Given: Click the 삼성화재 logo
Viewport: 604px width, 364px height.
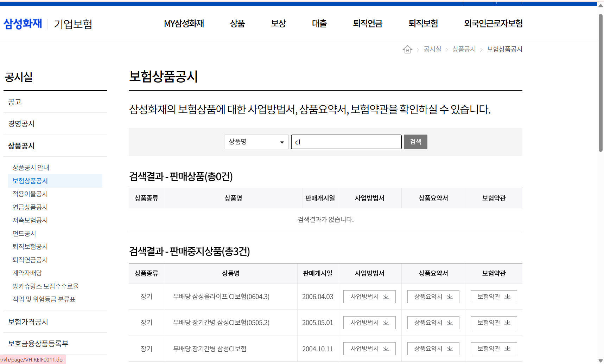Looking at the screenshot, I should [23, 24].
